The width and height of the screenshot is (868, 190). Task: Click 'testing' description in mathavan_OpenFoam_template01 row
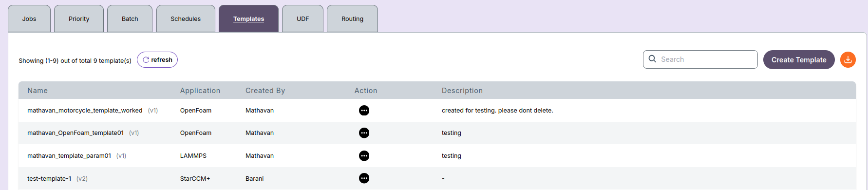[452, 133]
